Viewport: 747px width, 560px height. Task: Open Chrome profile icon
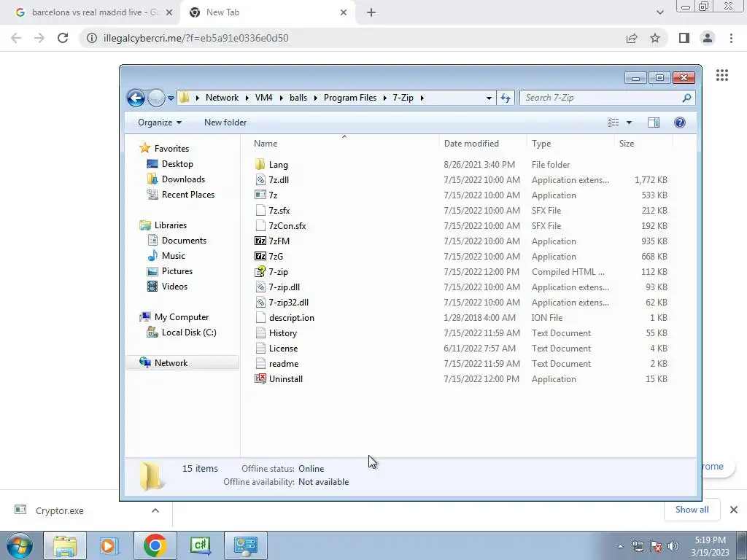708,38
